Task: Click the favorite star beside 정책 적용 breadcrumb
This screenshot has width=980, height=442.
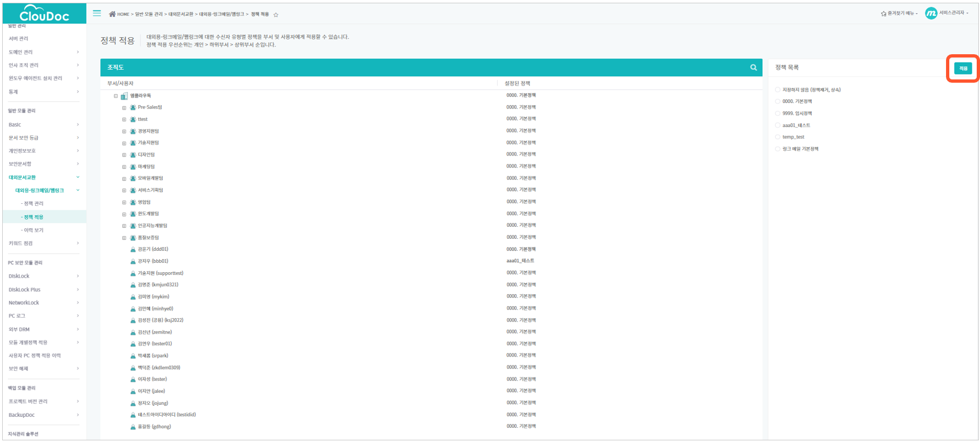Action: click(x=276, y=15)
